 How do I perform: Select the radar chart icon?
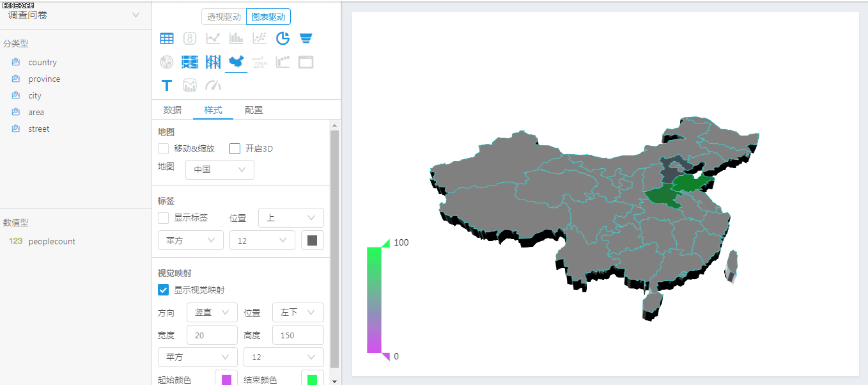point(167,61)
